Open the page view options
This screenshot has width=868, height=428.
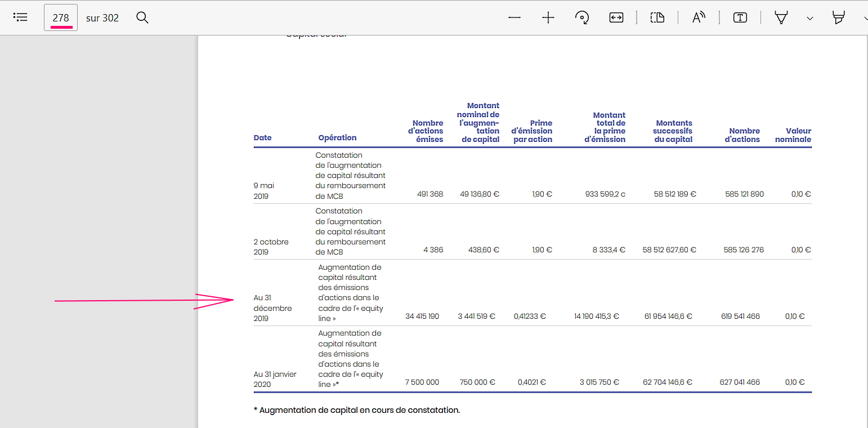pos(657,17)
